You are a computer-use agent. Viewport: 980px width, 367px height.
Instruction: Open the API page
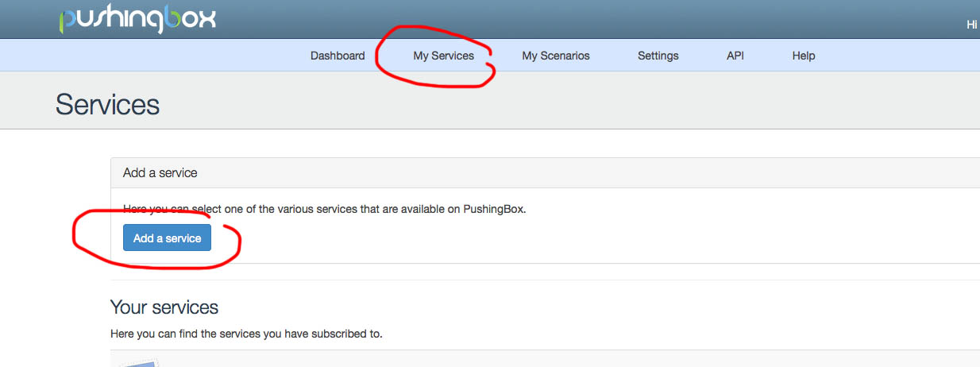[x=735, y=56]
